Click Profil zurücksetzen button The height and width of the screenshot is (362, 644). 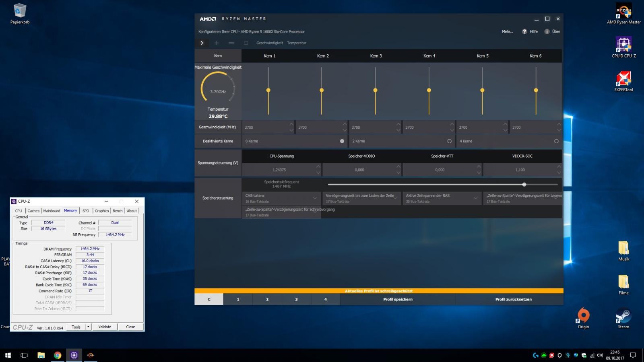pos(513,299)
